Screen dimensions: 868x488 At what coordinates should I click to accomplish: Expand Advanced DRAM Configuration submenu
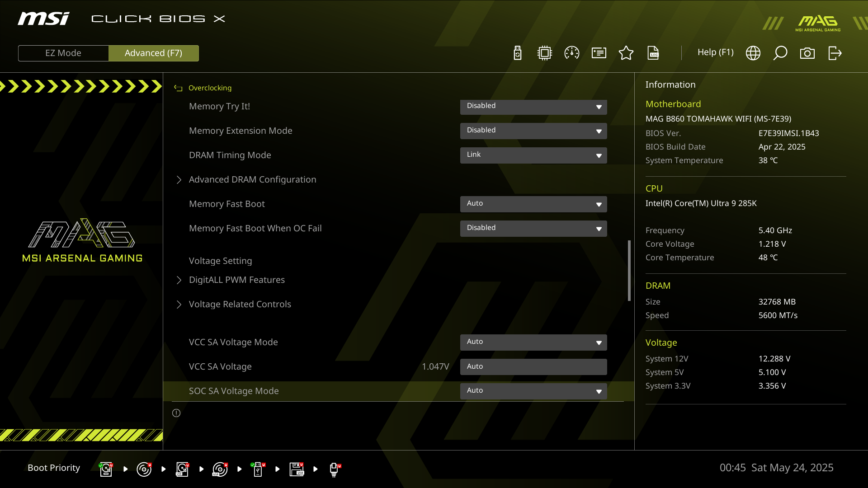[252, 179]
